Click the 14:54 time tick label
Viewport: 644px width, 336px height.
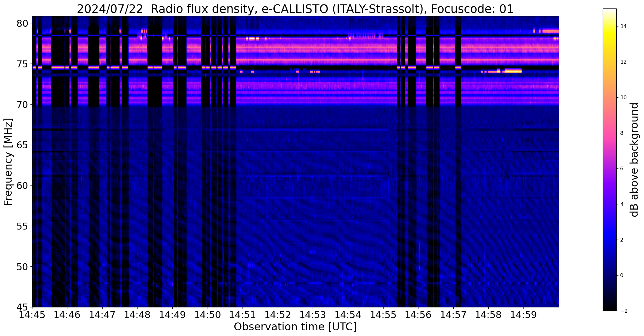348,315
